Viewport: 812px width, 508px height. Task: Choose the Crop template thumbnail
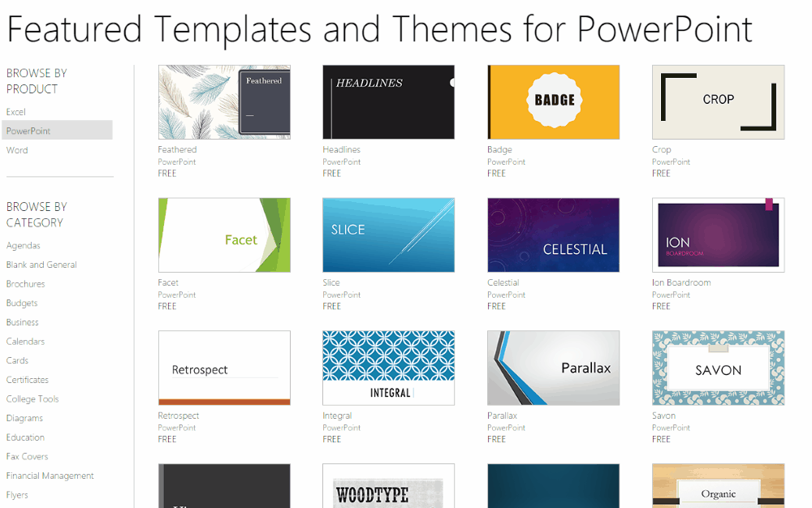coord(719,102)
